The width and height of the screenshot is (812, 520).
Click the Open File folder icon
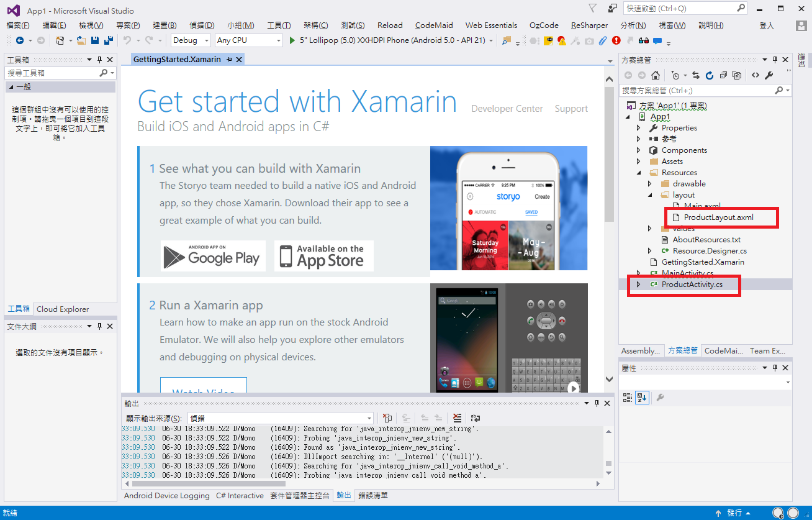click(x=81, y=40)
